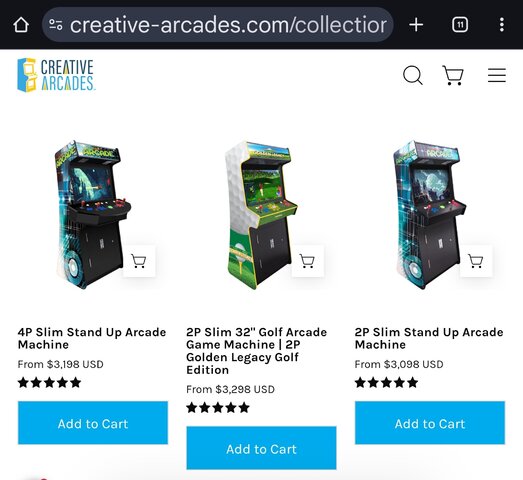The width and height of the screenshot is (523, 480).
Task: Quick-add cart icon on 2P Slim arcade image
Action: click(x=476, y=261)
